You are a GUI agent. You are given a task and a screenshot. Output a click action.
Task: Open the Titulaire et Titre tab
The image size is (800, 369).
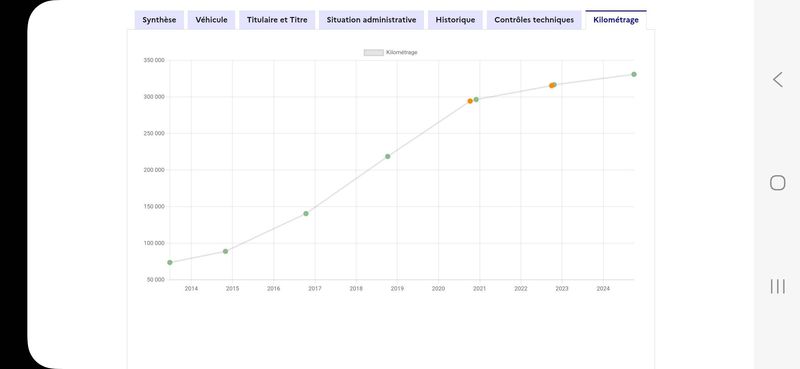277,20
